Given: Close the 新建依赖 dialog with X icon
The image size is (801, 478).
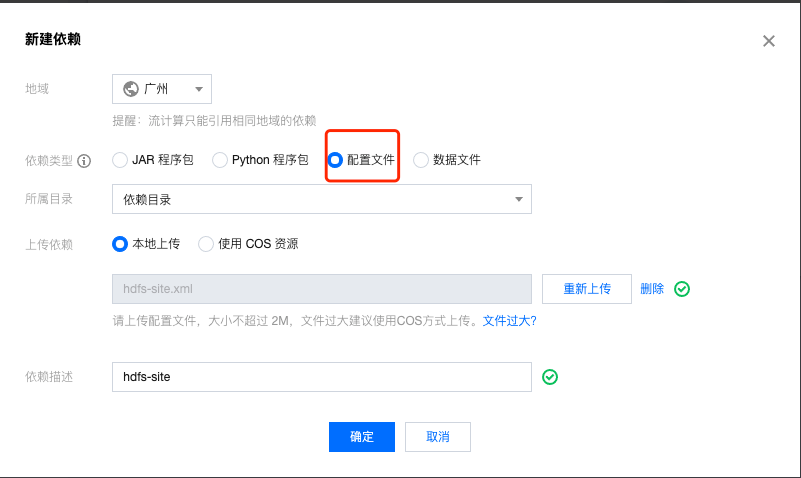Looking at the screenshot, I should pos(768,41).
